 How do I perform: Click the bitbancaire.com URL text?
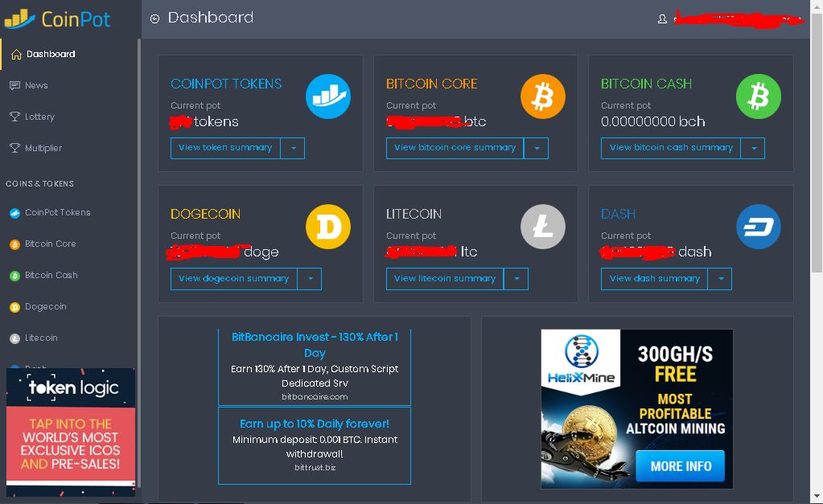[x=315, y=397]
